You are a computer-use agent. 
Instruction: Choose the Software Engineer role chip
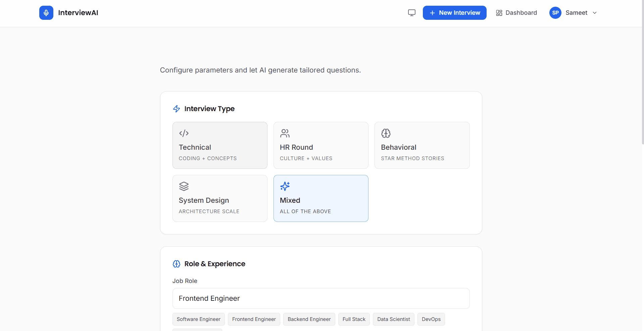(x=199, y=319)
